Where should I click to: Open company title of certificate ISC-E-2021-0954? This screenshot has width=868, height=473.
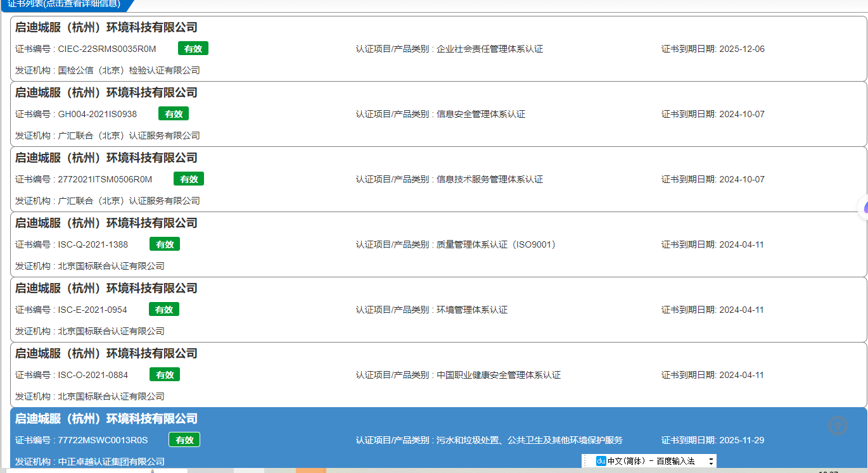click(106, 288)
